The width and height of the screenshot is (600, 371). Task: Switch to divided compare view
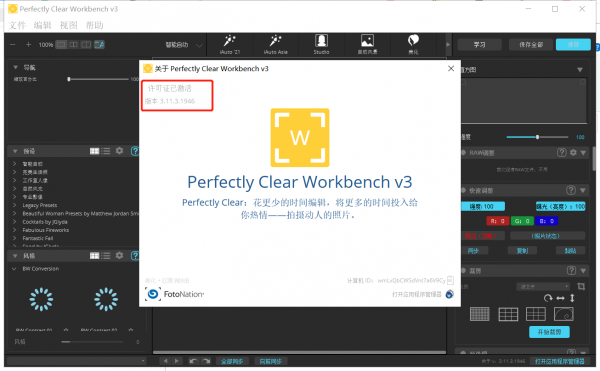(86, 45)
